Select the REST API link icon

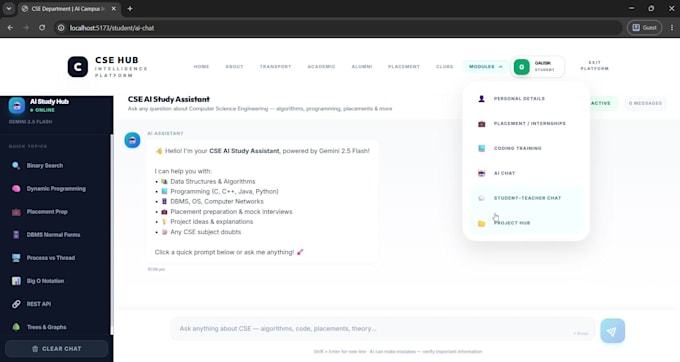(16, 304)
